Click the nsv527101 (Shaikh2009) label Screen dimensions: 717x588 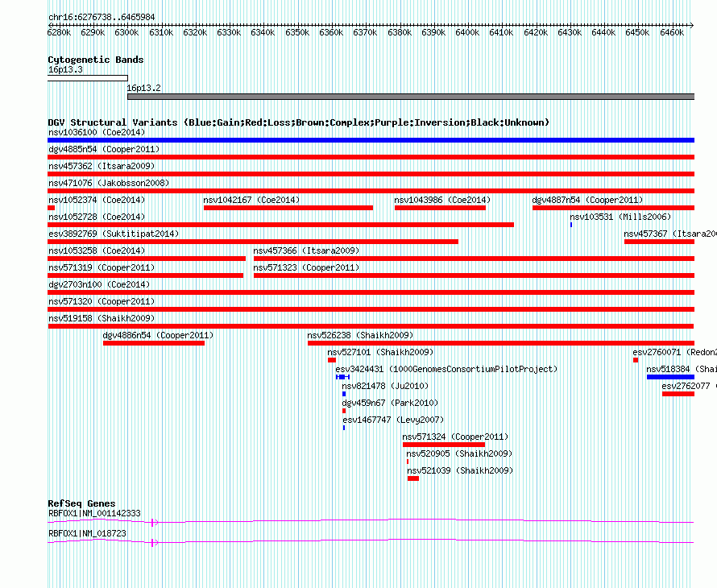click(x=380, y=352)
